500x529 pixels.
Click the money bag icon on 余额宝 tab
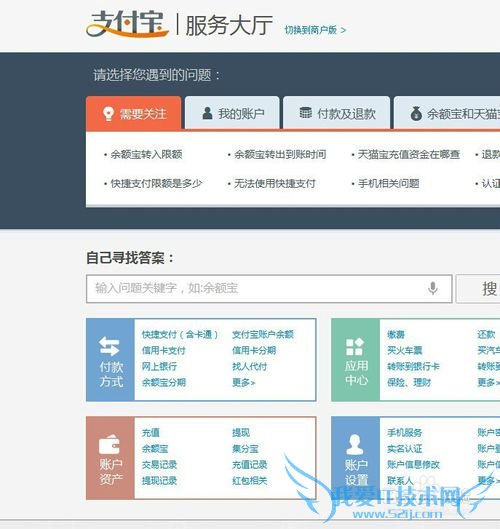click(416, 114)
